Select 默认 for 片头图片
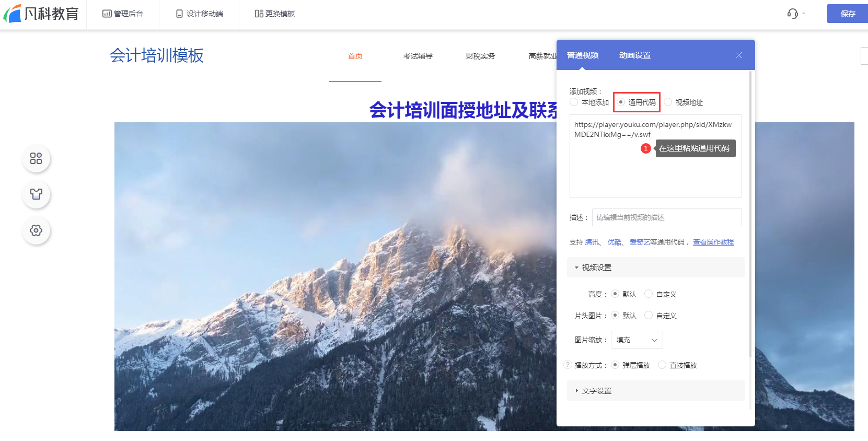The height and width of the screenshot is (441, 868). pyautogui.click(x=615, y=315)
